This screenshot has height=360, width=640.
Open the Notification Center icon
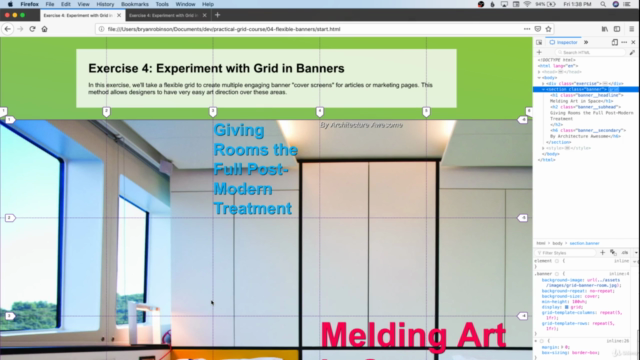pos(627,4)
